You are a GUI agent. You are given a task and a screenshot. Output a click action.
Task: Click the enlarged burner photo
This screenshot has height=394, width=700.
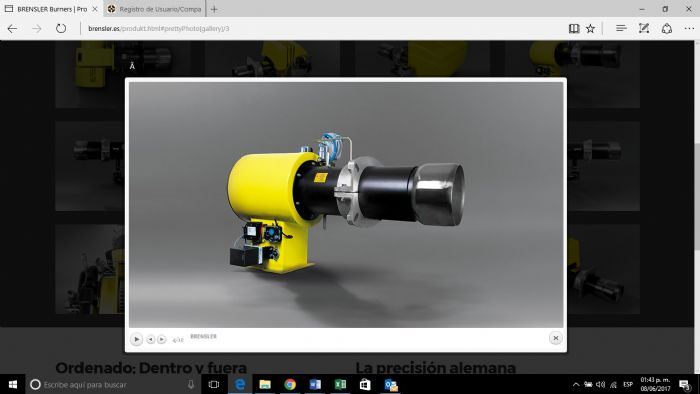[x=346, y=204]
